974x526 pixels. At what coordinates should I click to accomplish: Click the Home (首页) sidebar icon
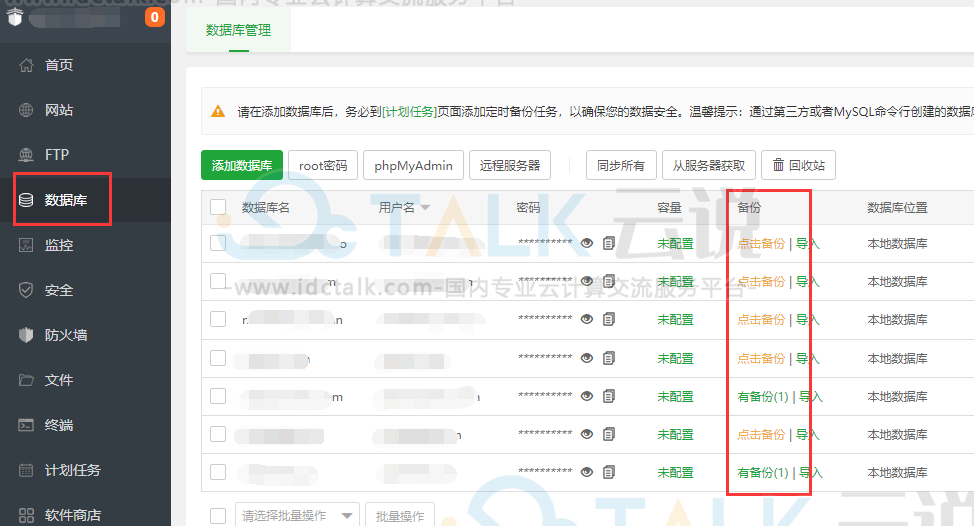click(27, 65)
